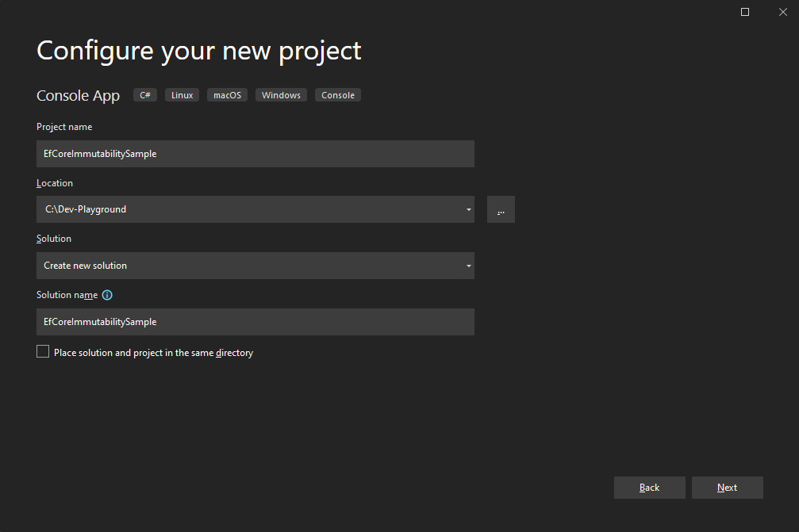Click the C:\Dev-Playground location path text

click(86, 209)
